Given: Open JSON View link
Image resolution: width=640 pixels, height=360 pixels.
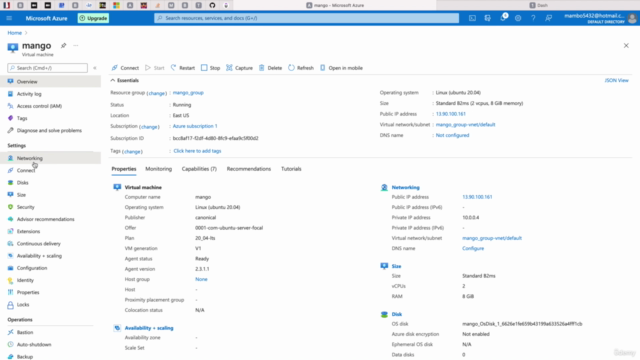Looking at the screenshot, I should 616,80.
